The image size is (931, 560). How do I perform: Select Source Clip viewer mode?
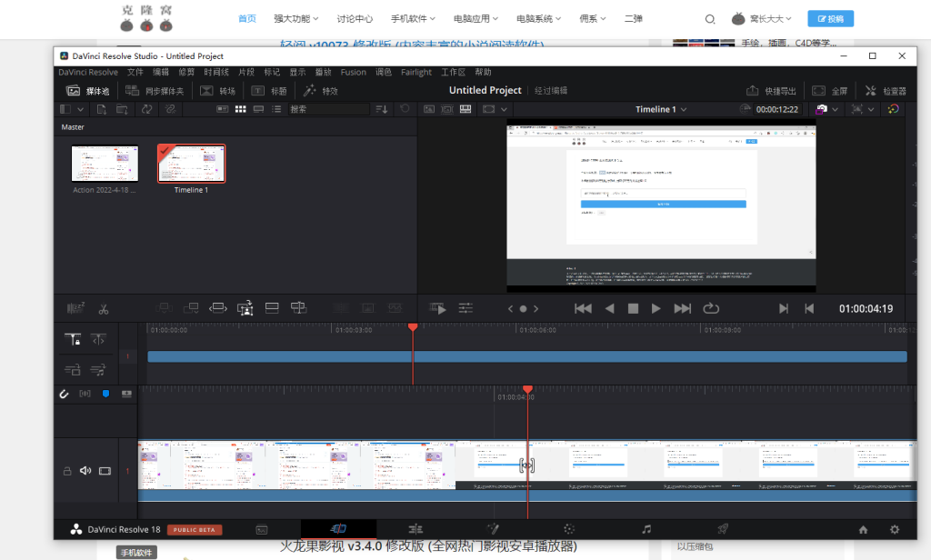(x=429, y=109)
